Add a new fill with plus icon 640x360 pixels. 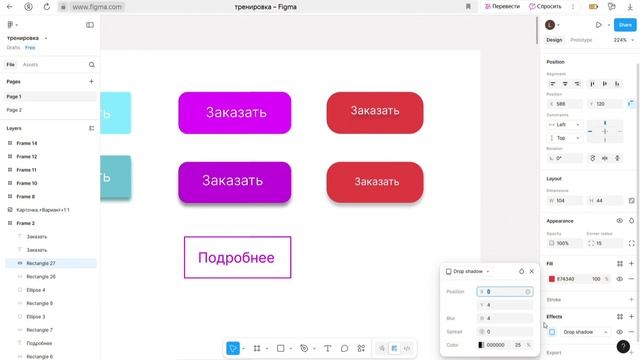(x=631, y=264)
